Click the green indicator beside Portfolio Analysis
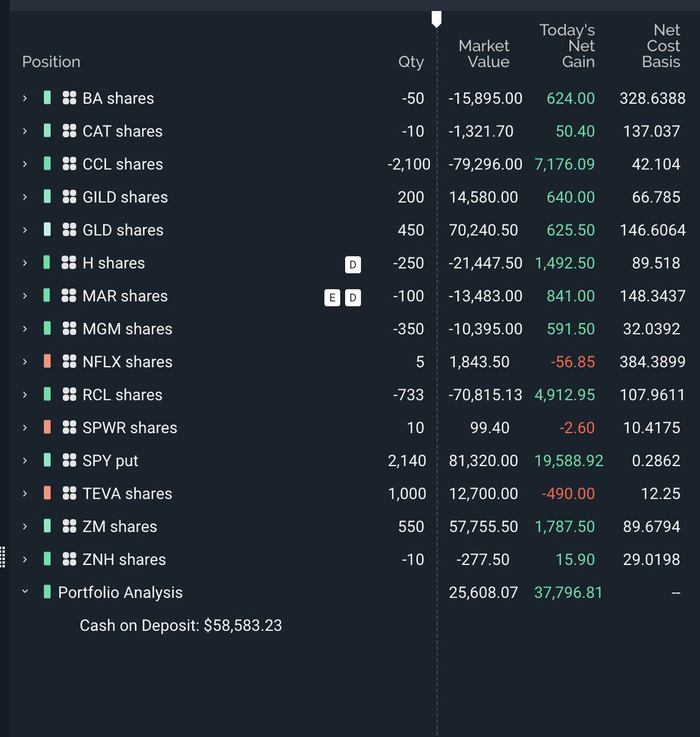The height and width of the screenshot is (737, 700). click(47, 592)
